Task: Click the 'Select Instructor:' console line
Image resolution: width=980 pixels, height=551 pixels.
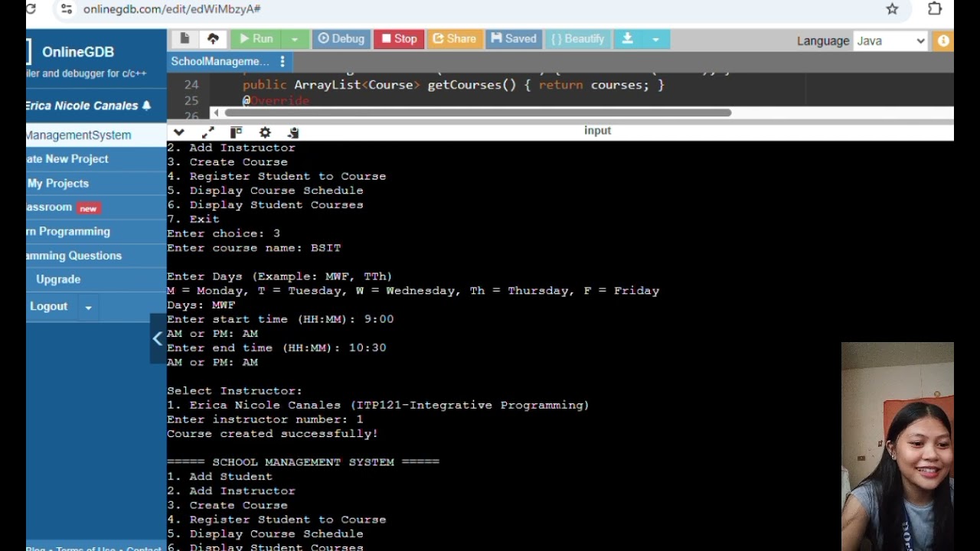Action: coord(235,391)
